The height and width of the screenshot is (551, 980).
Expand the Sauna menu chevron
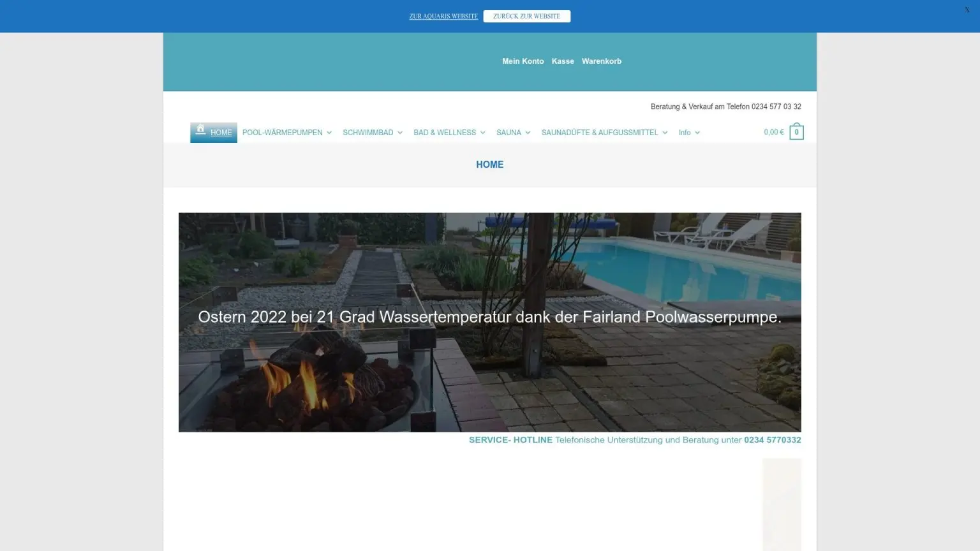(x=528, y=133)
